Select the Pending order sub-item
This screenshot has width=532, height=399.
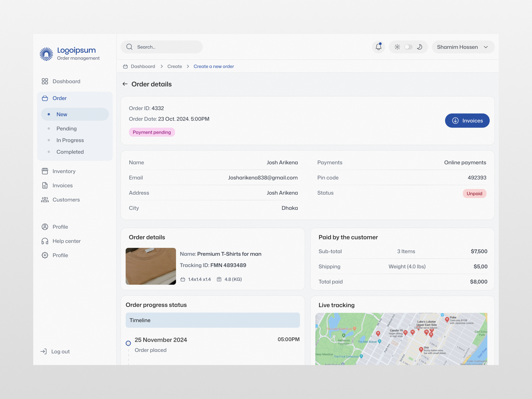pos(66,128)
